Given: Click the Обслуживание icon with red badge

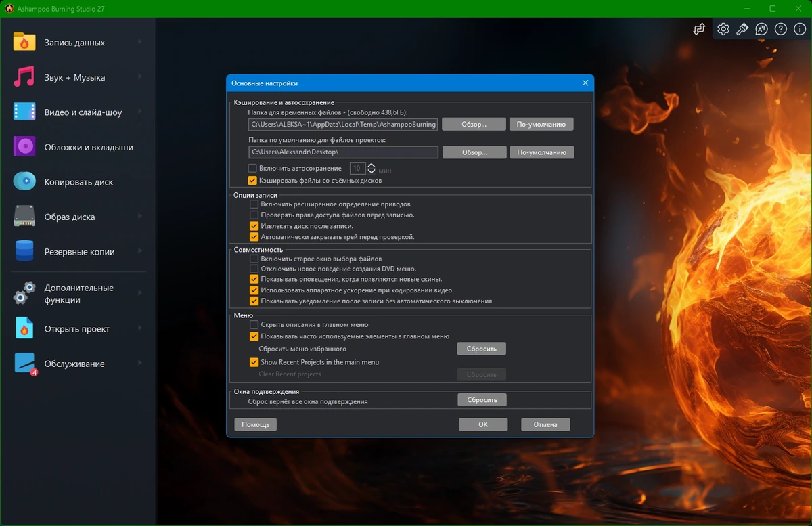Looking at the screenshot, I should [24, 364].
